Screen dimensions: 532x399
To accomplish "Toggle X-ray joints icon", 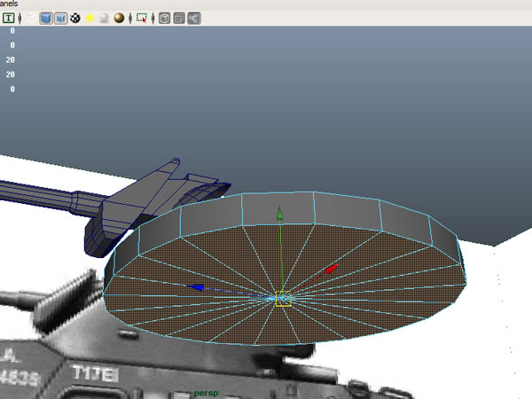I will [x=194, y=18].
